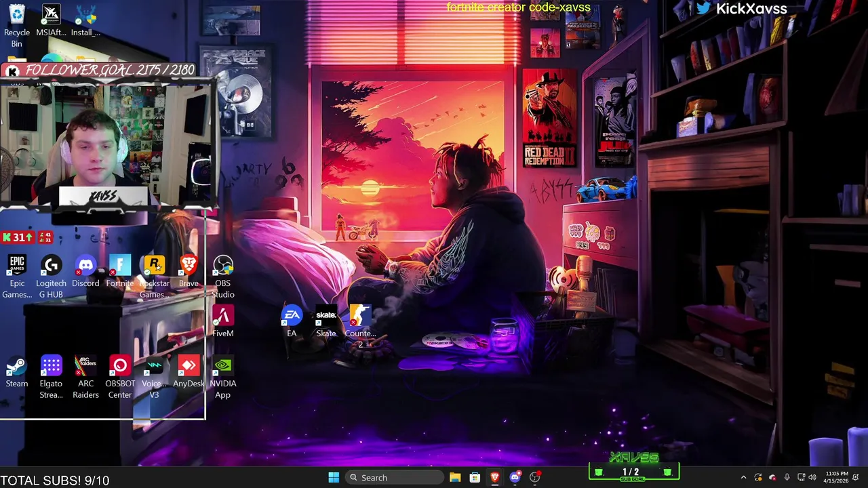Screen dimensions: 868x488
Task: Open the cloud tray icon with red mark
Action: point(772,477)
